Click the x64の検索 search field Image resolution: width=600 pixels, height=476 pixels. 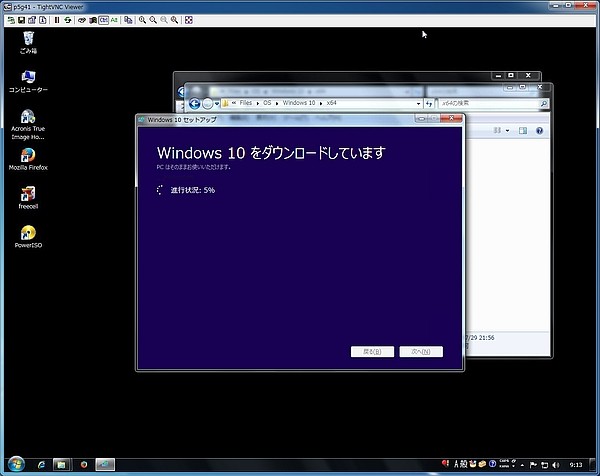(493, 103)
